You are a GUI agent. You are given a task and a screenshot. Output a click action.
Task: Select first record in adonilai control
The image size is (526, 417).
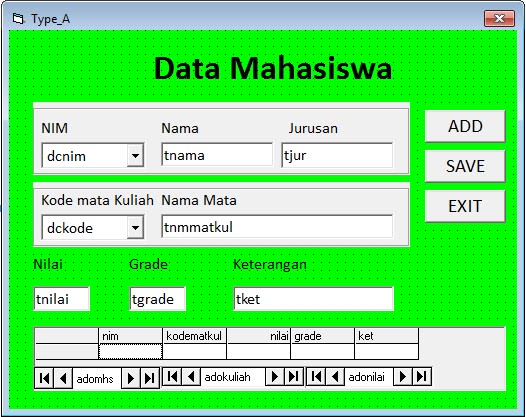pos(316,376)
